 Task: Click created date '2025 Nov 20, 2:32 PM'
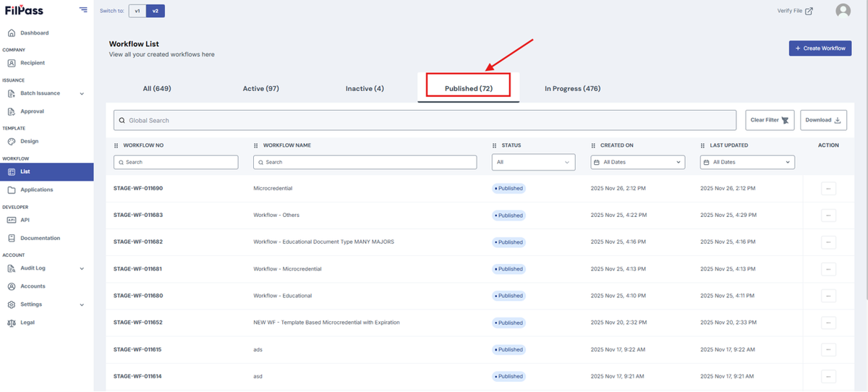618,323
